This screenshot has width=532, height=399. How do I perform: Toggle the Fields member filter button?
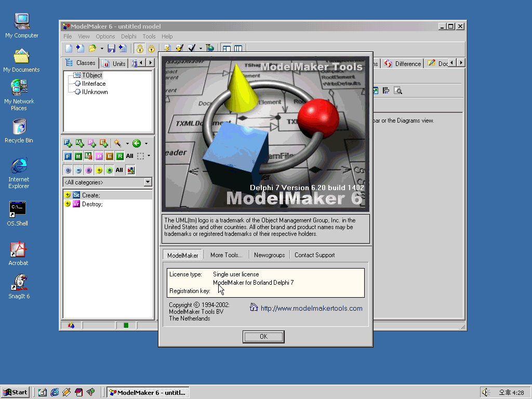(68, 156)
